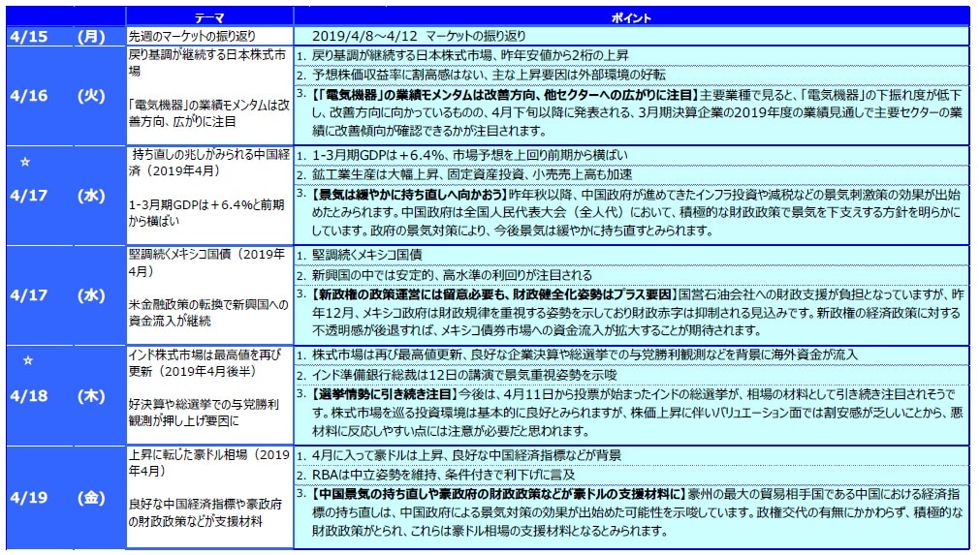Click the star icon above the 4/18 date
The width and height of the screenshot is (980, 555).
click(x=27, y=360)
